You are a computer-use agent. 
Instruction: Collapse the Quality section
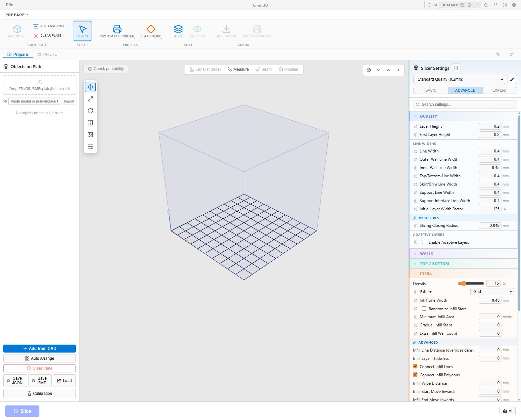463,116
